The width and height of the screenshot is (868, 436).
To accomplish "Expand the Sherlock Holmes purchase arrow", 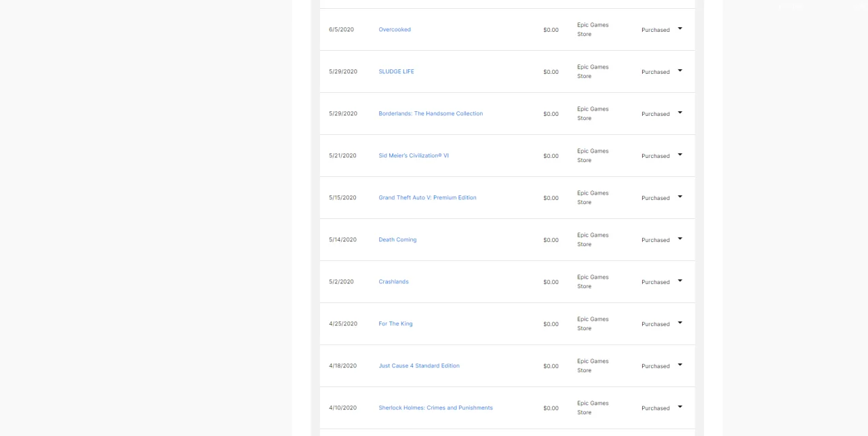I will tap(680, 407).
